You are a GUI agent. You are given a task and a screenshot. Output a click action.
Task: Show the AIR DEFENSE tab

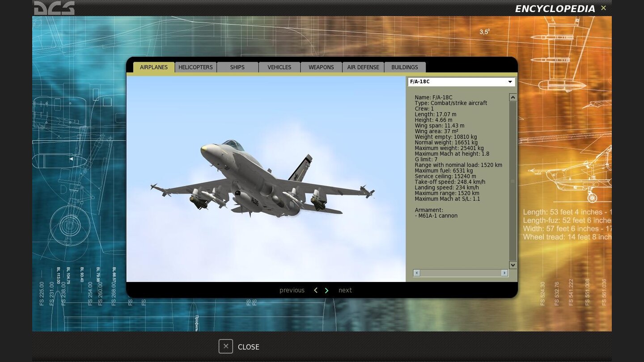[363, 67]
